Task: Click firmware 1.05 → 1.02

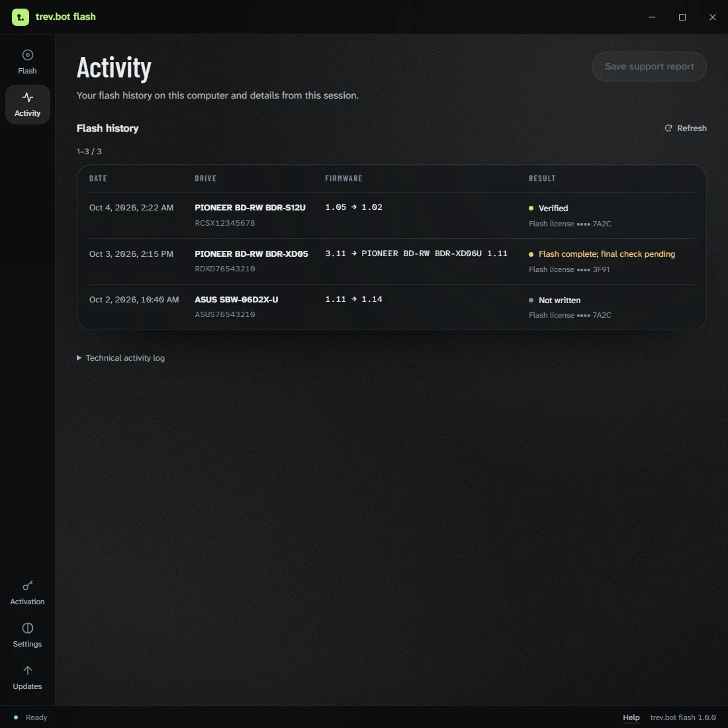Action: coord(354,207)
